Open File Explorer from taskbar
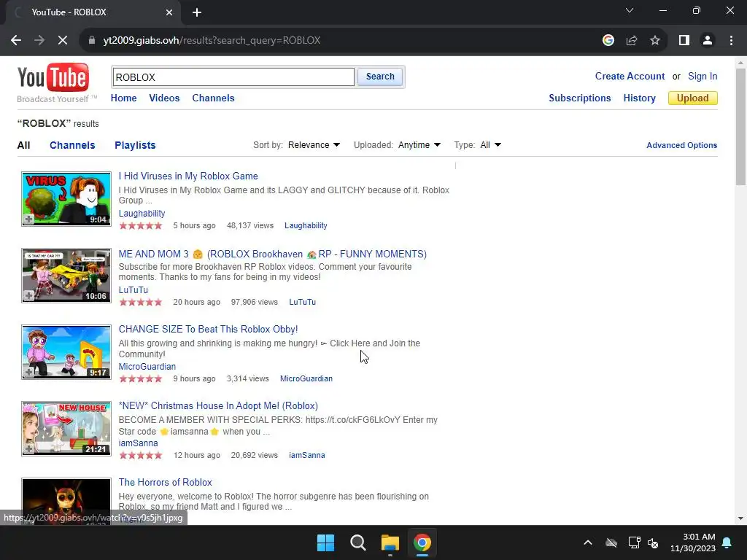This screenshot has height=560, width=747. click(390, 542)
